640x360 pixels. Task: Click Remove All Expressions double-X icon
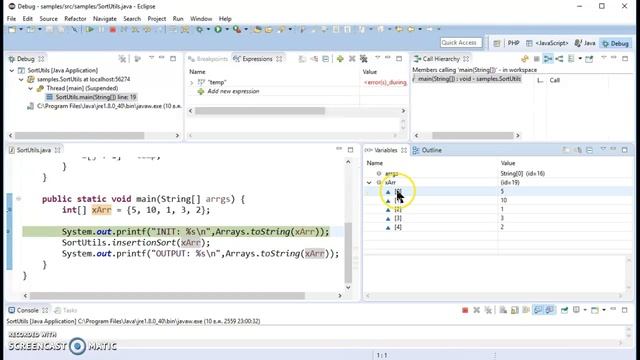(364, 59)
